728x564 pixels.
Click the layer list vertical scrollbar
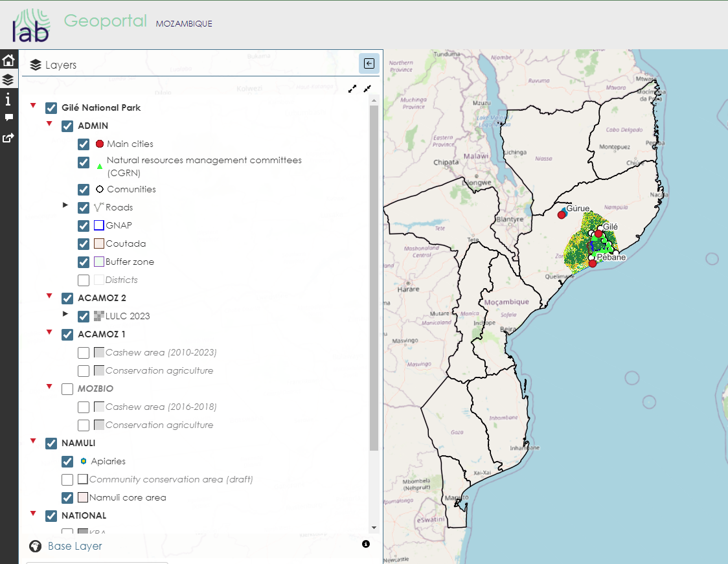pos(374,278)
